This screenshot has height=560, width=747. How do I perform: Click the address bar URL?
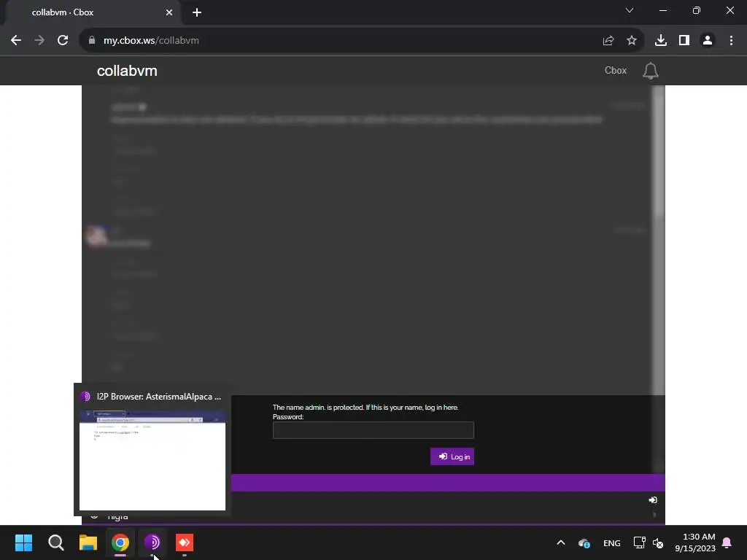pyautogui.click(x=151, y=41)
